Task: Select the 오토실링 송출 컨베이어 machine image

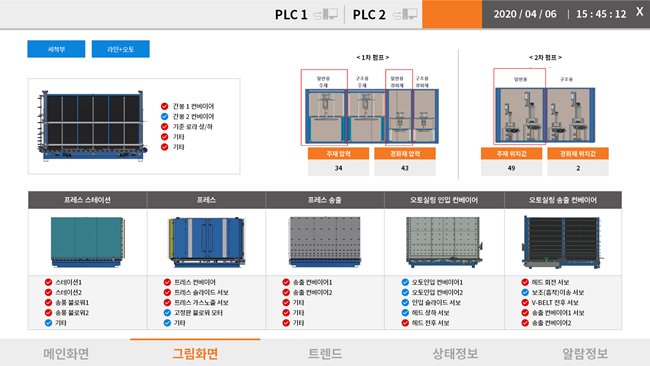Action: tap(563, 242)
